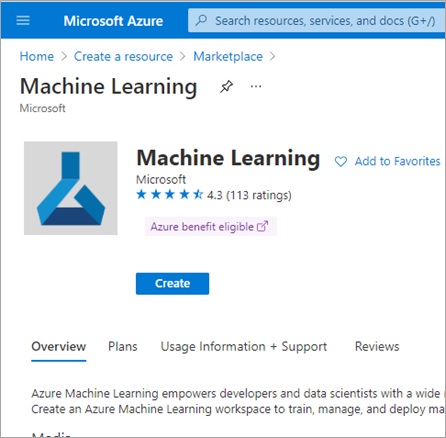Select the Overview tab
This screenshot has width=446, height=438.
[x=59, y=347]
